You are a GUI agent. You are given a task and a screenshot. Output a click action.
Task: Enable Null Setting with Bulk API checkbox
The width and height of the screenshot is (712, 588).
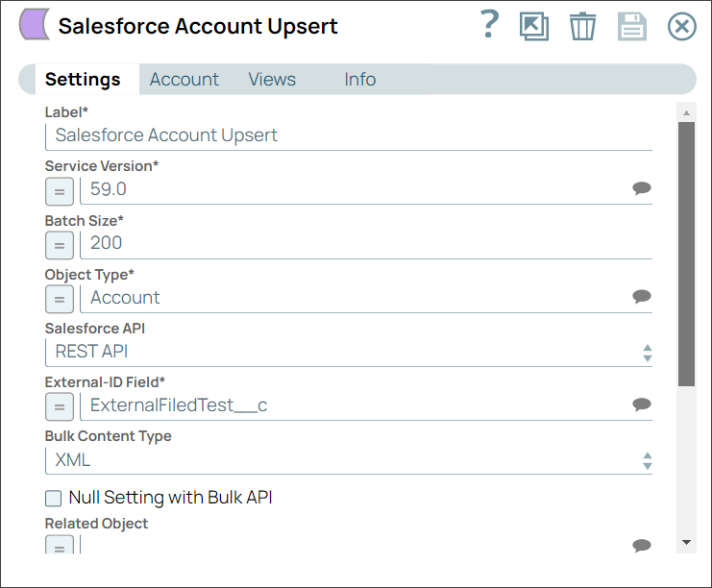53,498
